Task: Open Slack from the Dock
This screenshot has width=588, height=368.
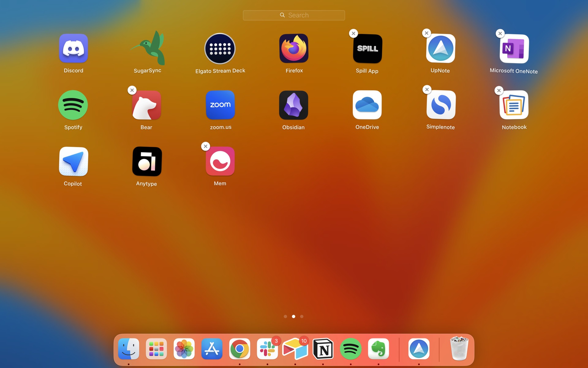Action: 267,349
